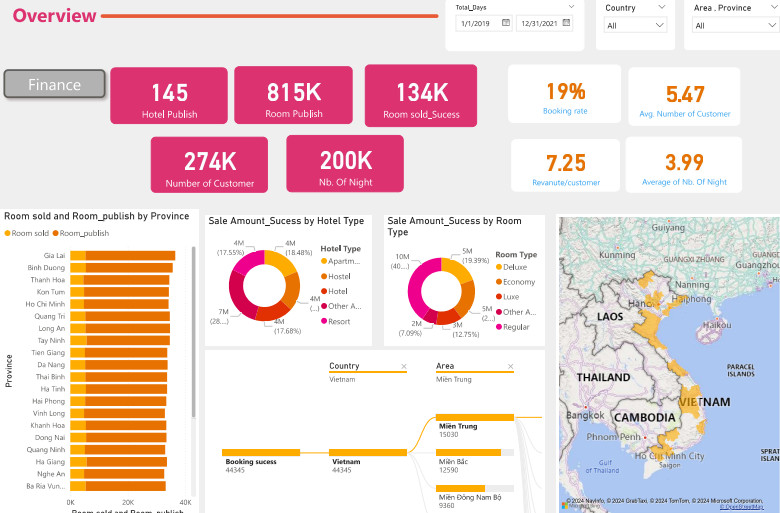Image resolution: width=780 pixels, height=513 pixels.
Task: Toggle Room sold legend marker
Action: click(x=7, y=233)
